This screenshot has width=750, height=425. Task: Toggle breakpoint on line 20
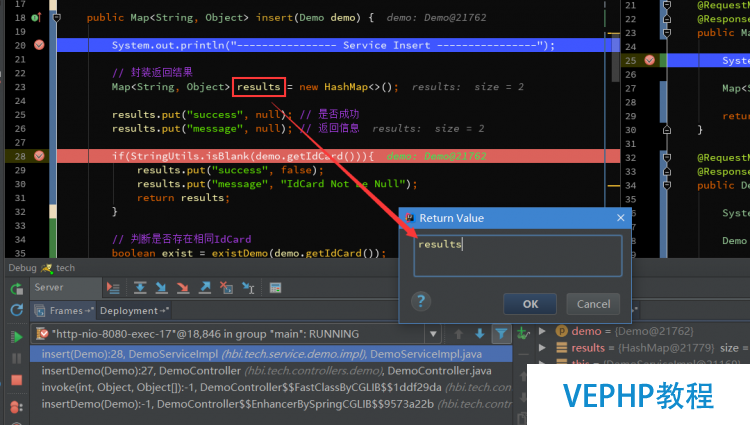pyautogui.click(x=39, y=45)
